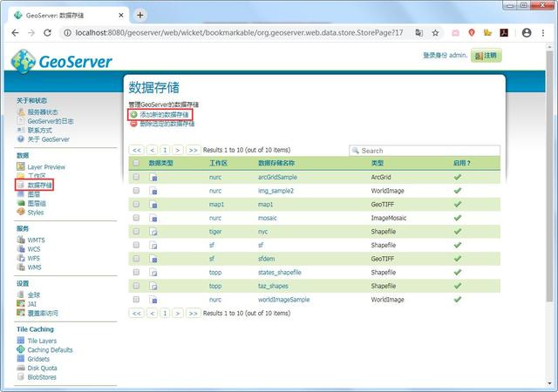Image resolution: width=558 pixels, height=392 pixels.
Task: Click the Tile Layers sidebar icon
Action: [21, 341]
